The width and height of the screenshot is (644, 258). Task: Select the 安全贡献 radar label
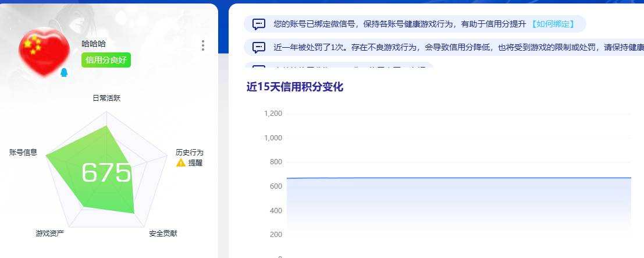pos(163,234)
